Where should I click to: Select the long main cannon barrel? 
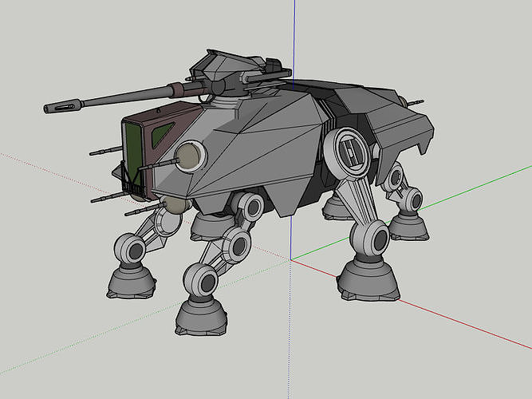coord(125,97)
